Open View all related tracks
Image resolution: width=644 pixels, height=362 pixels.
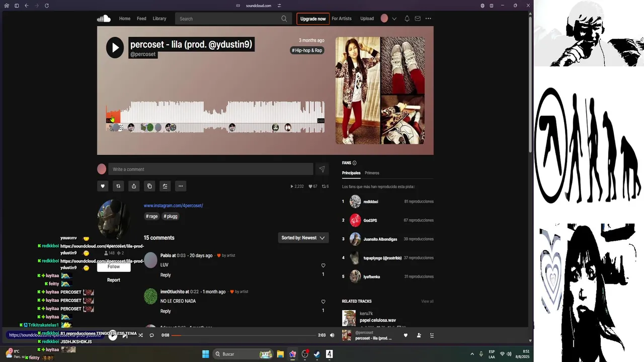click(x=427, y=302)
